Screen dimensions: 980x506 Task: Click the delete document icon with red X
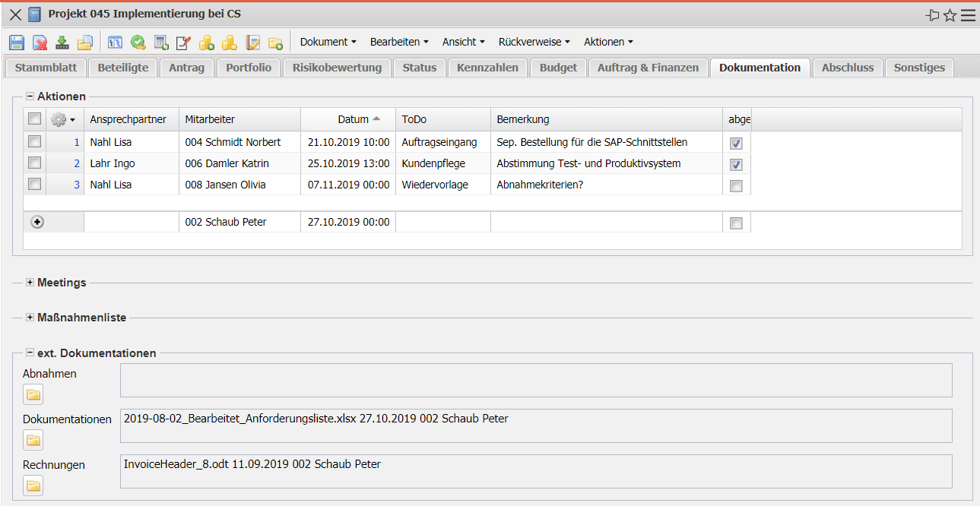pos(40,43)
